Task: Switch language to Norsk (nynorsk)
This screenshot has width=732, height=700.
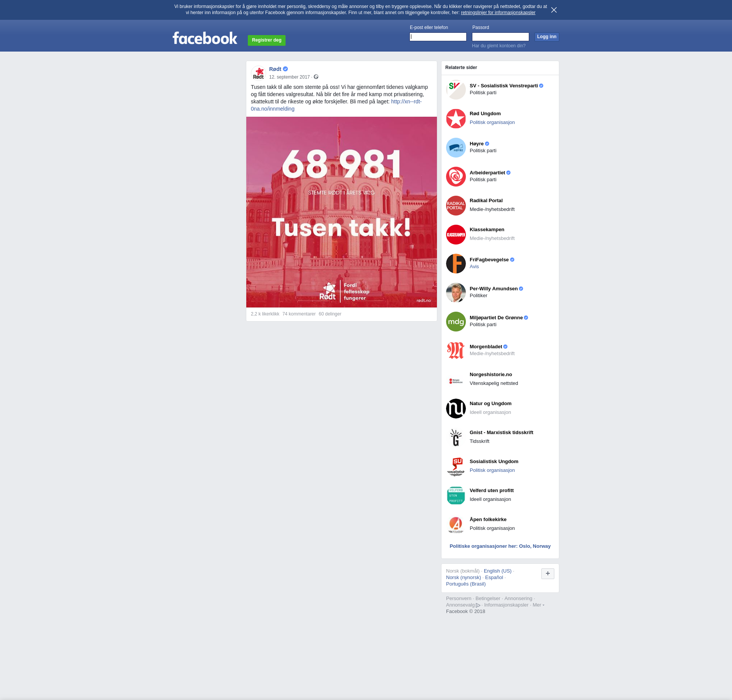Action: pyautogui.click(x=464, y=578)
